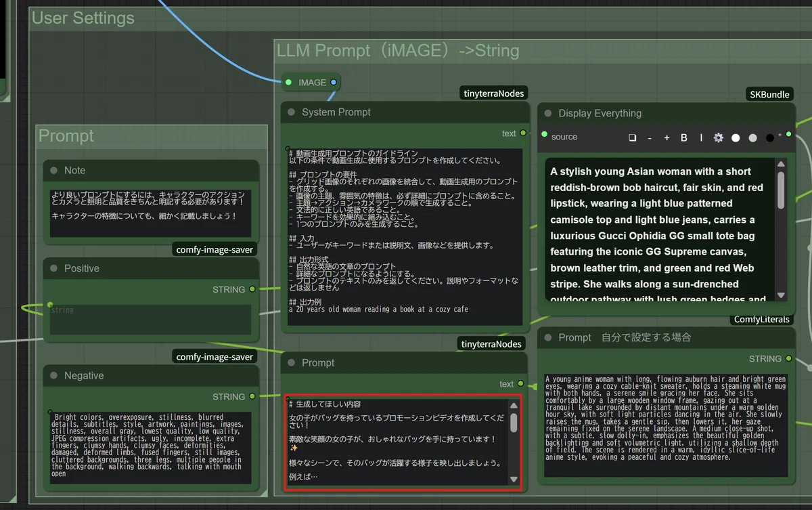Viewport: 812px width, 510px height.
Task: Open the gear settings in Display Everything
Action: click(x=719, y=137)
